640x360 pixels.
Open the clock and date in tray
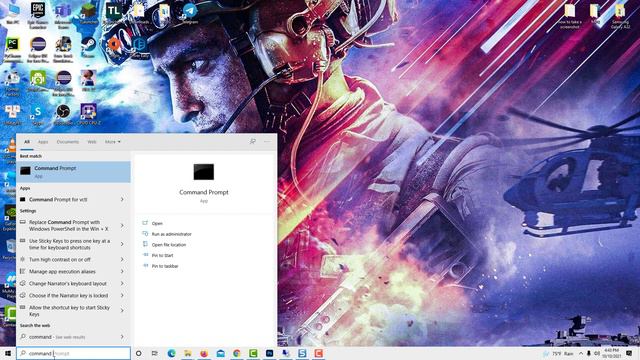click(x=611, y=353)
